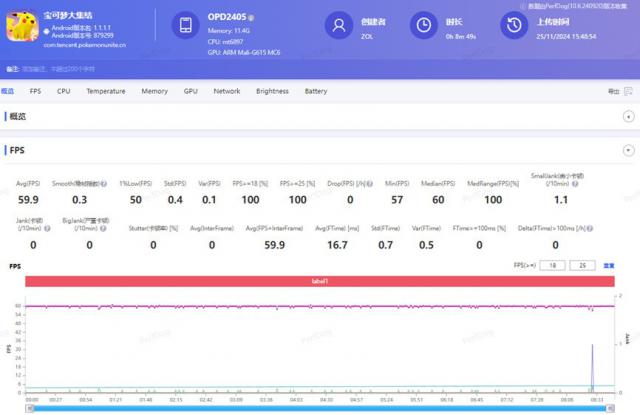Click the info icon next to OPD2405

251,18
